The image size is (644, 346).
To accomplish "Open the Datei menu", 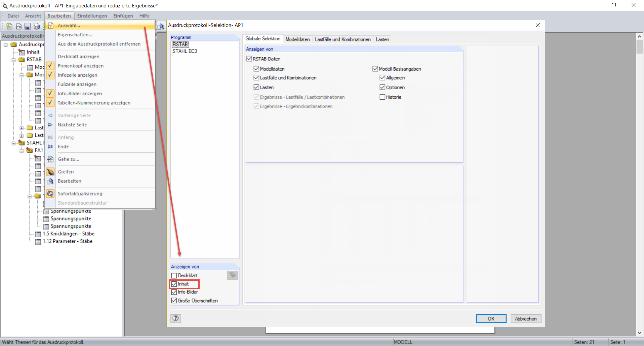I will tap(13, 16).
